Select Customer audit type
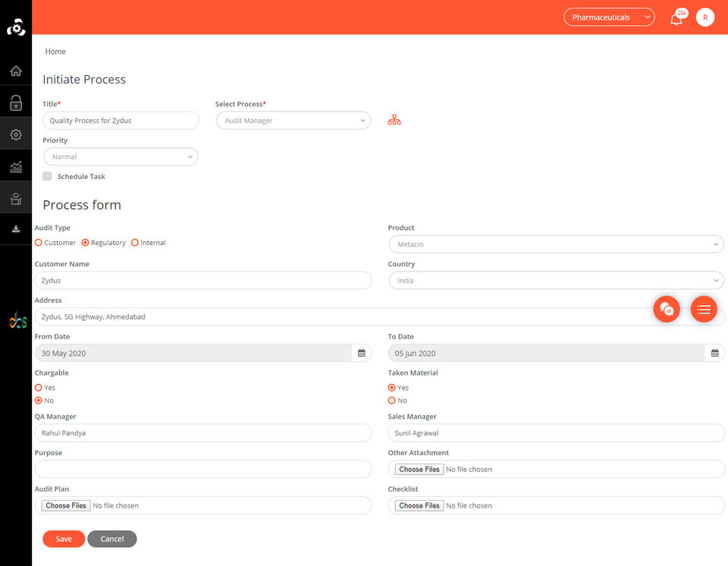 click(39, 243)
